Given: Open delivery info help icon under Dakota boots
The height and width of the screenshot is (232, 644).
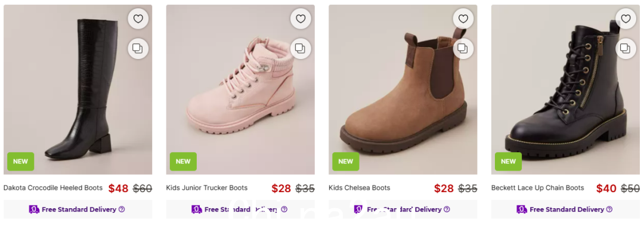Looking at the screenshot, I should point(122,209).
